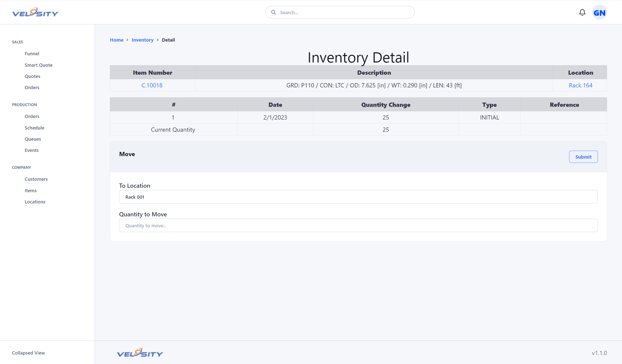This screenshot has height=364, width=622.
Task: Open Production Orders
Action: [32, 116]
